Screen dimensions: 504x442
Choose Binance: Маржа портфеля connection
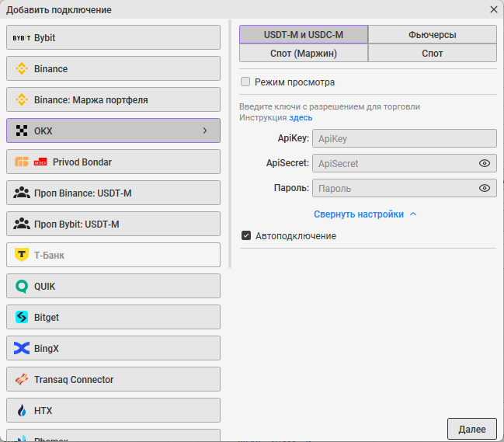tap(113, 100)
